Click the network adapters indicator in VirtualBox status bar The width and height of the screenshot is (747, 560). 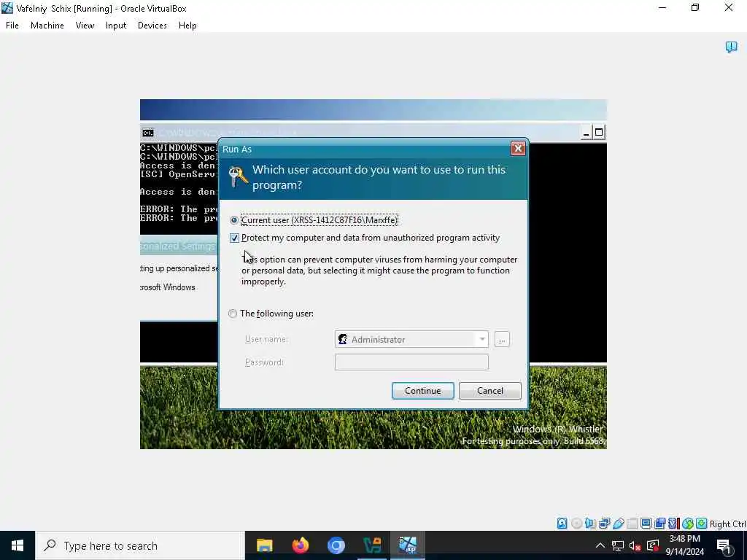[x=604, y=524]
